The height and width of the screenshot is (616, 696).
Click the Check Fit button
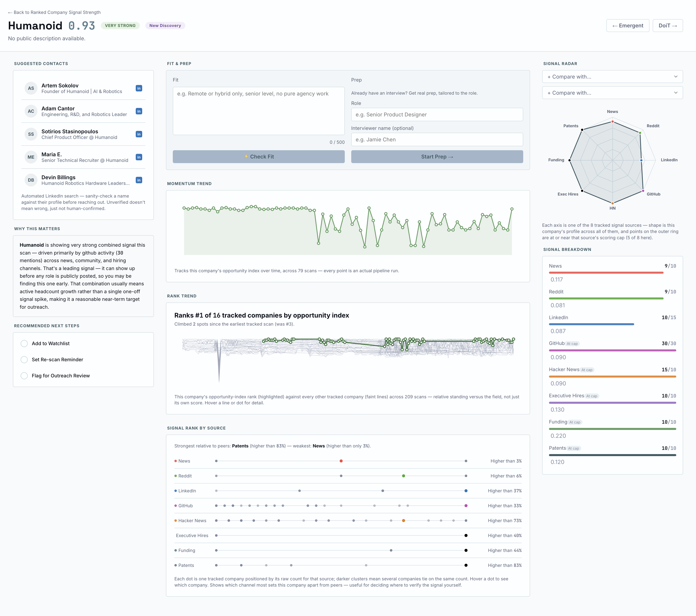coord(258,157)
